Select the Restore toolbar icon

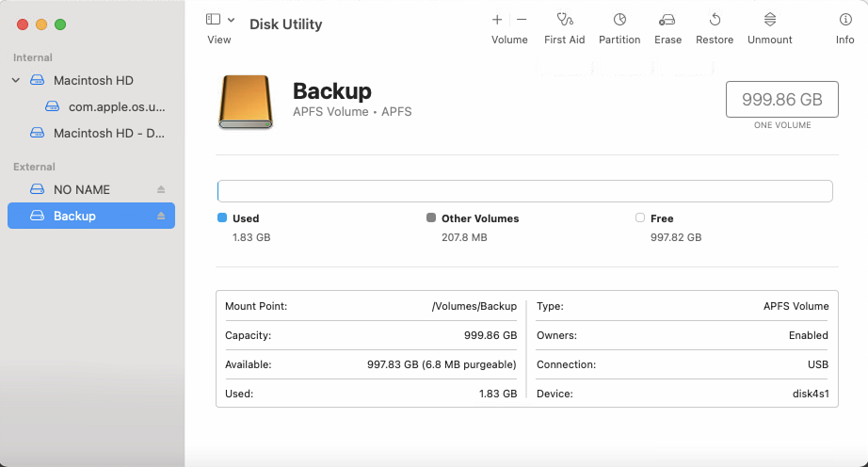715,20
